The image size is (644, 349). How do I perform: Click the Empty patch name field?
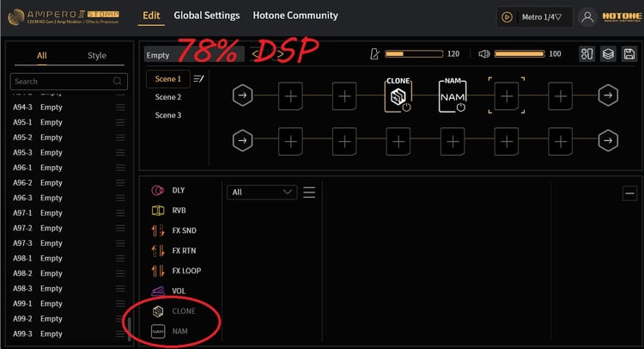[x=194, y=55]
